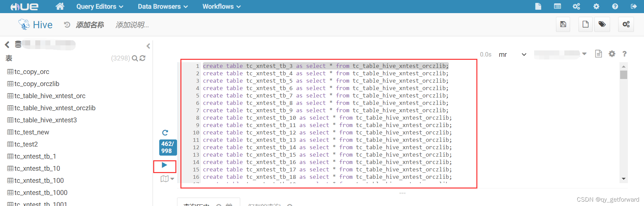Click the redo circular arrow above the 462/998 counter

point(165,133)
